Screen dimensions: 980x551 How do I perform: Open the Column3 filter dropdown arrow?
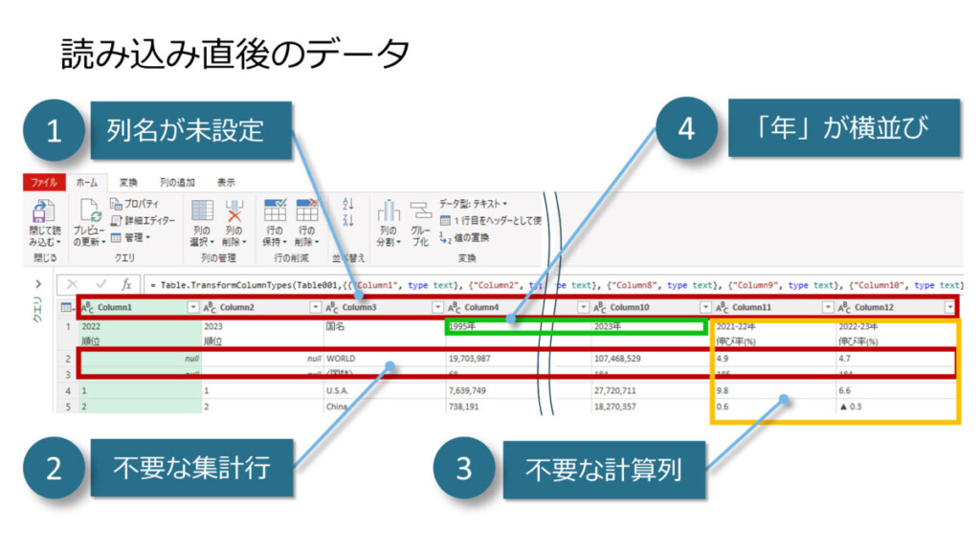tap(437, 307)
